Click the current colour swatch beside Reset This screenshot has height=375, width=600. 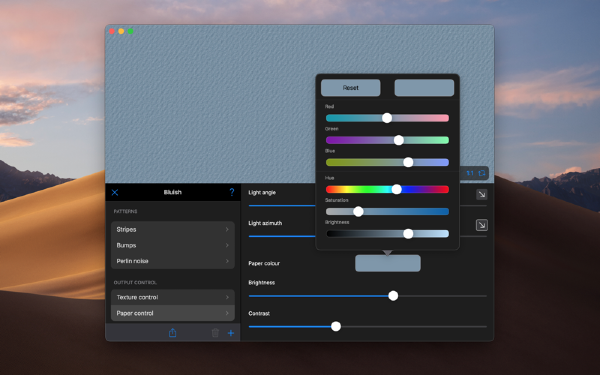424,88
